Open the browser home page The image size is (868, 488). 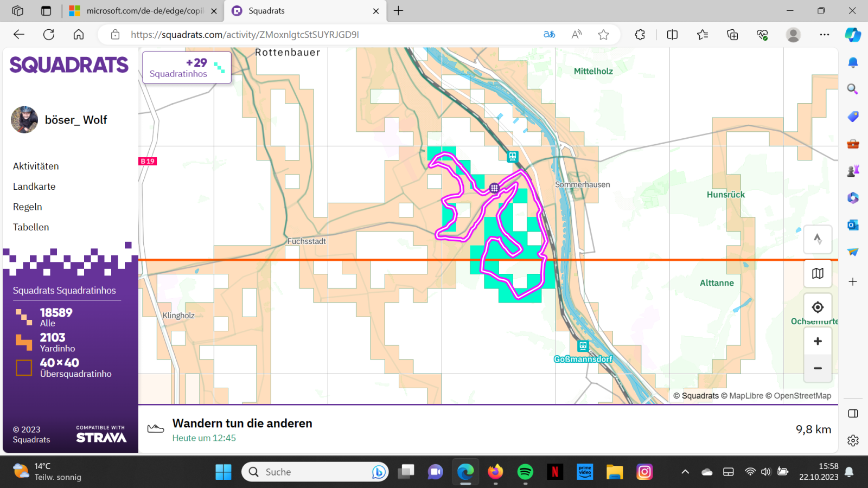click(x=79, y=35)
